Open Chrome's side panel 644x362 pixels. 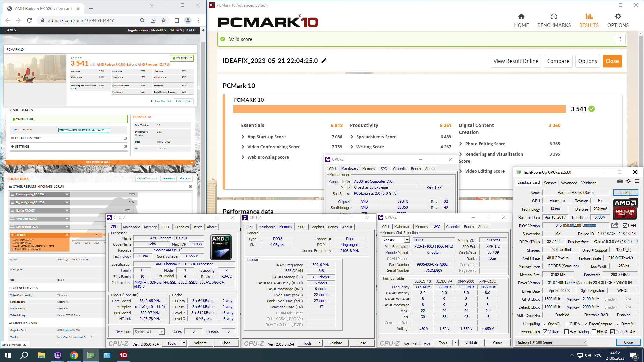pyautogui.click(x=177, y=20)
